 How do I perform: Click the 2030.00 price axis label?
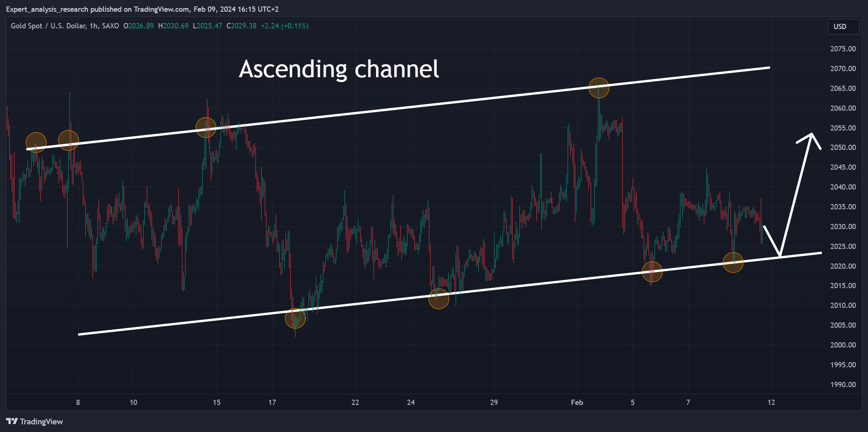coord(843,227)
